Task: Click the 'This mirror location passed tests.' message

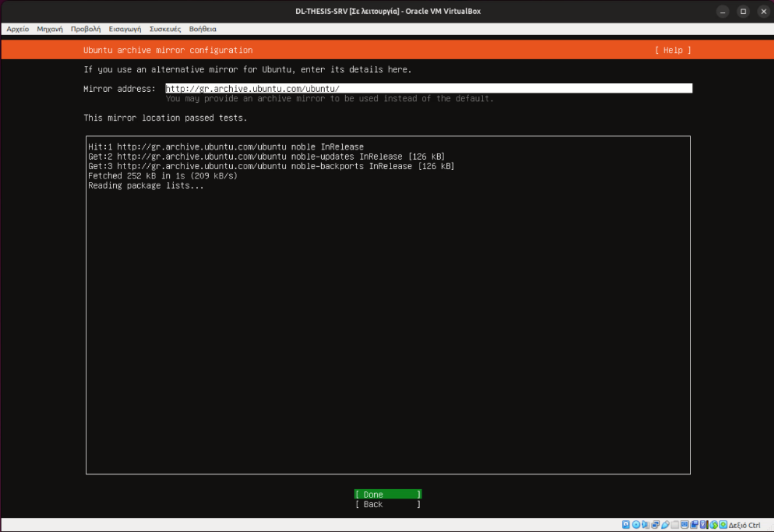Action: click(166, 118)
